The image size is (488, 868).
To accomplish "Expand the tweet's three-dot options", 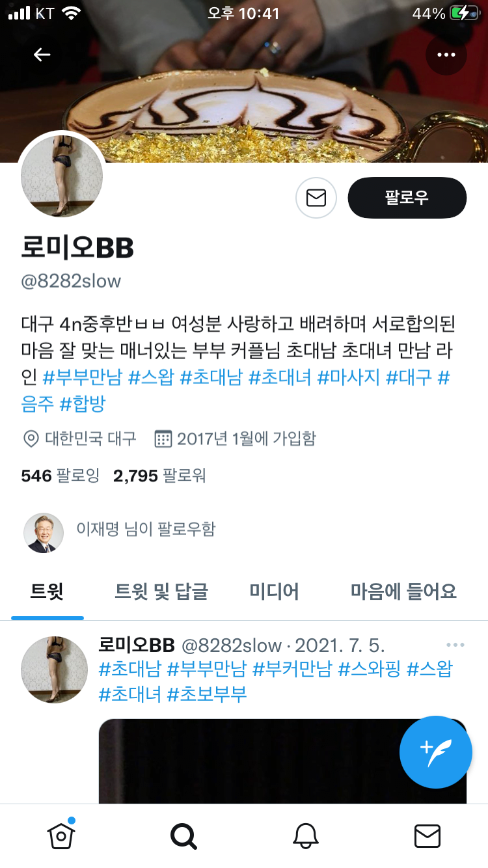I will [x=455, y=645].
